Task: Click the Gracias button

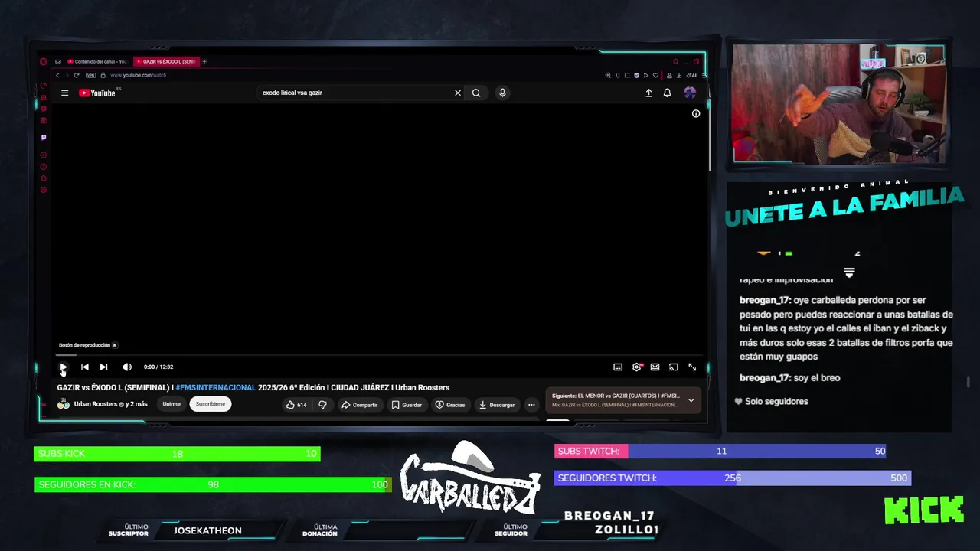Action: [x=450, y=405]
